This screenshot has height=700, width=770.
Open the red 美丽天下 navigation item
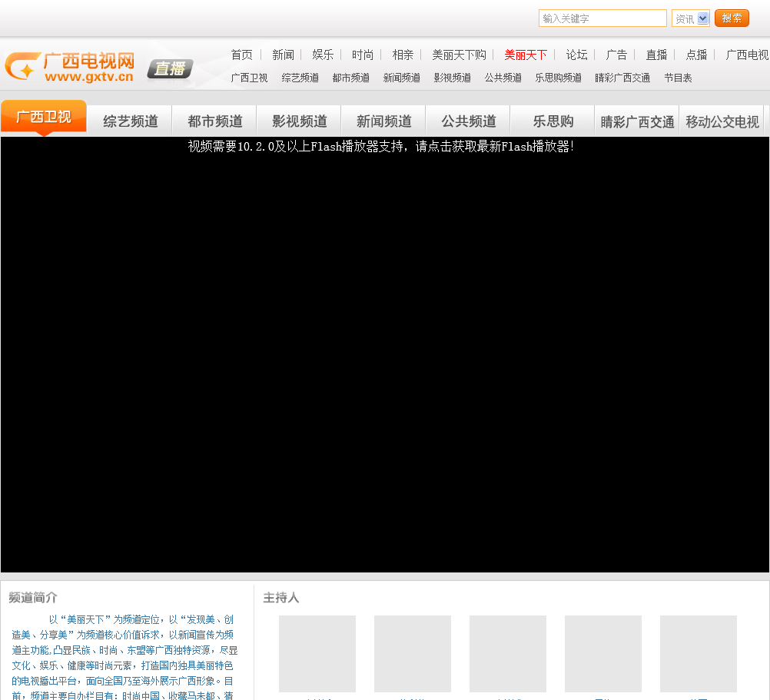pos(526,55)
